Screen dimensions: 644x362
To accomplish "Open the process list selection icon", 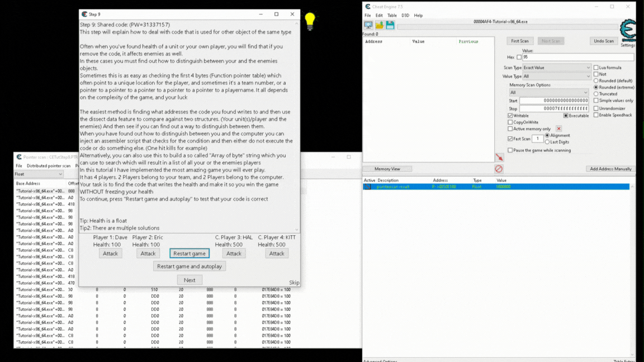I will (x=368, y=25).
